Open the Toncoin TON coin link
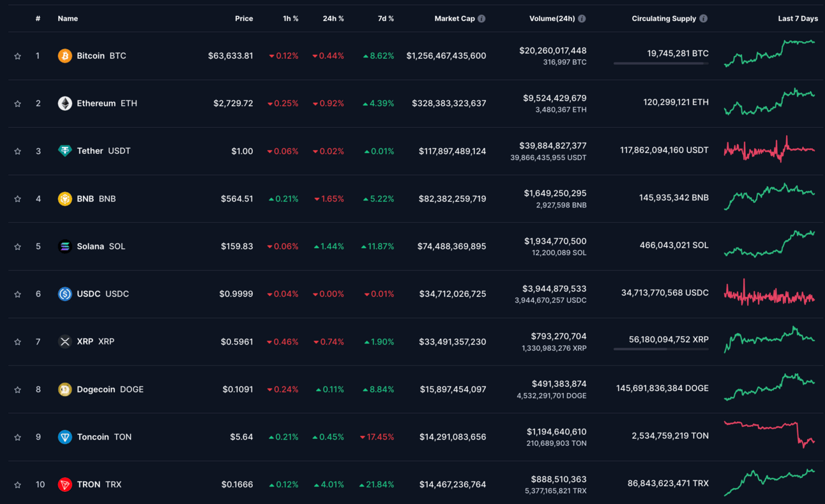 tap(104, 437)
